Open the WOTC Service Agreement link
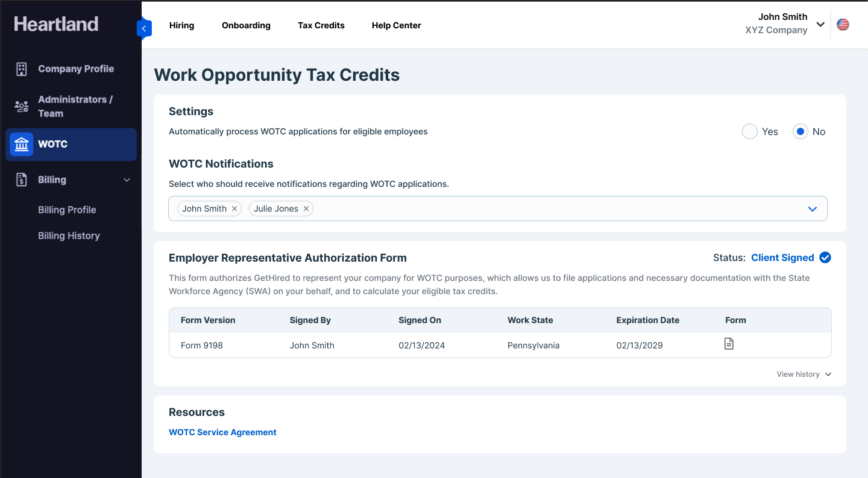Viewport: 868px width, 478px height. 222,432
